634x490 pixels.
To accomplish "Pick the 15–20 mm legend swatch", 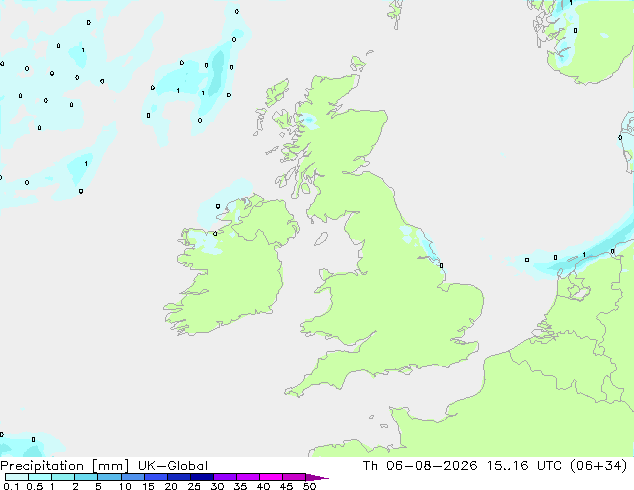I will 156,477.
